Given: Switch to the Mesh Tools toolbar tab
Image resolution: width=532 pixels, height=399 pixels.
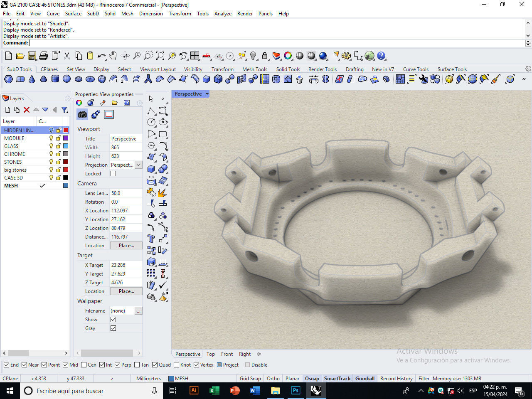Looking at the screenshot, I should pyautogui.click(x=255, y=69).
